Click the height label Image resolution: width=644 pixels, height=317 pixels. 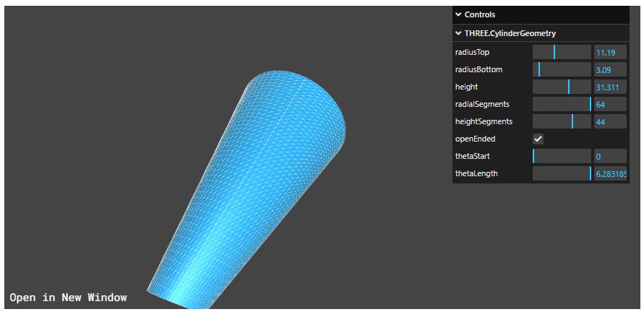[467, 87]
